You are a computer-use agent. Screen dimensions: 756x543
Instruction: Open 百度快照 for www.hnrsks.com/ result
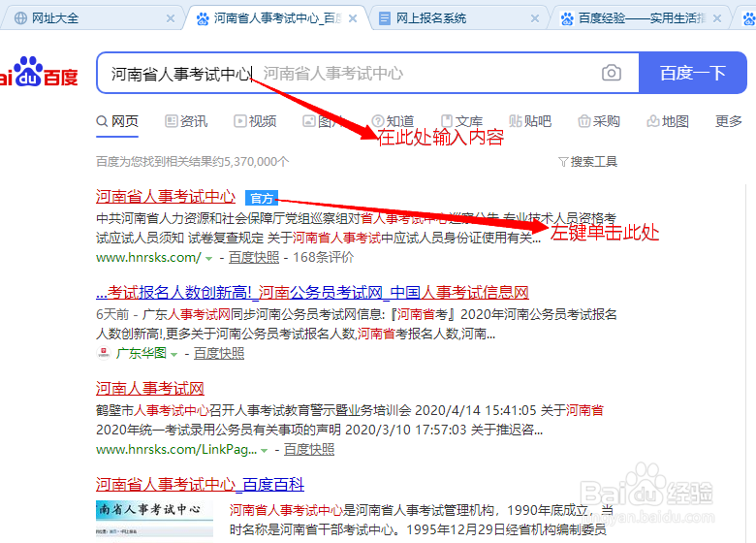coord(254,258)
